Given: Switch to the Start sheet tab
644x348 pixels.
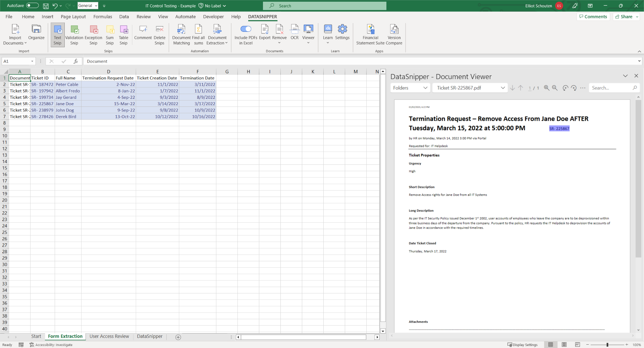Looking at the screenshot, I should [36, 336].
